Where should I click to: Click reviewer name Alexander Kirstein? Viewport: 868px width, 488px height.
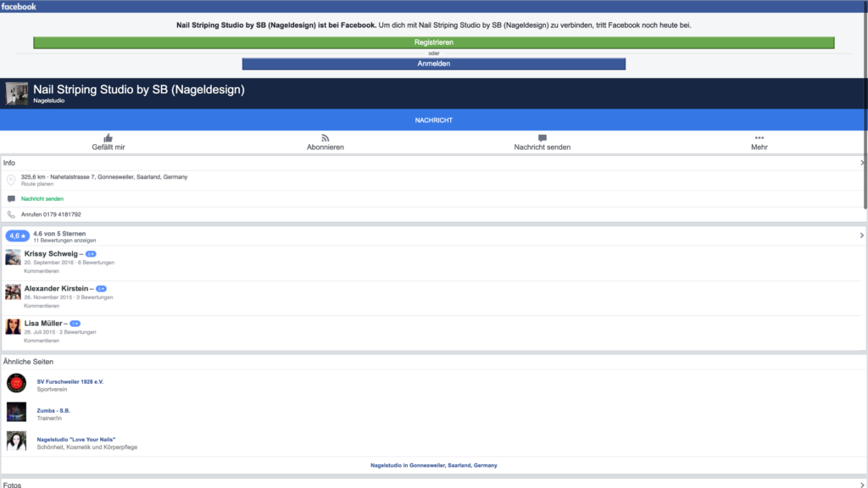(x=56, y=289)
